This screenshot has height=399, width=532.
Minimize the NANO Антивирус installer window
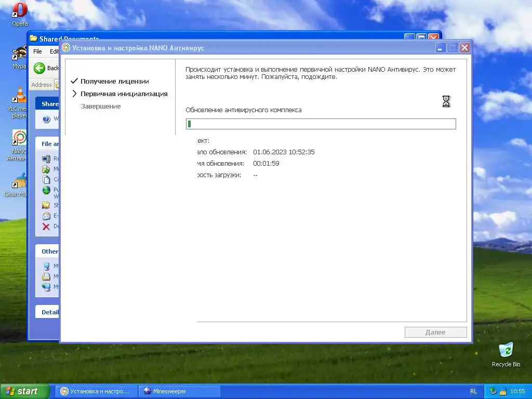[441, 48]
